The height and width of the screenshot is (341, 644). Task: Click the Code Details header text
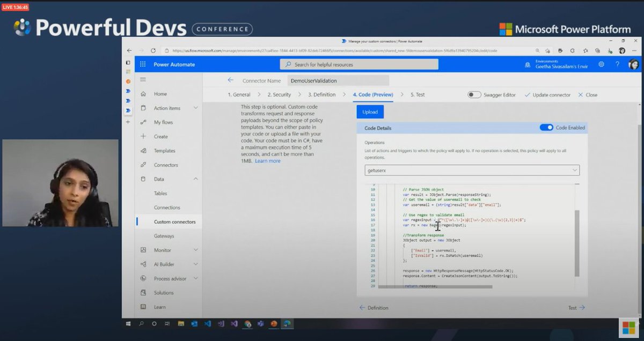click(378, 128)
